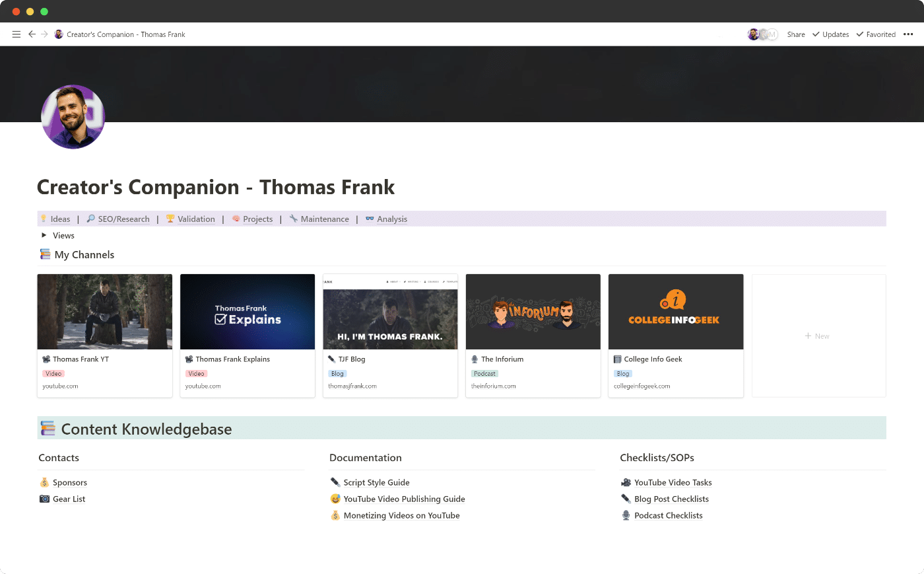Click the Checklists/SOPs column heading

click(657, 458)
